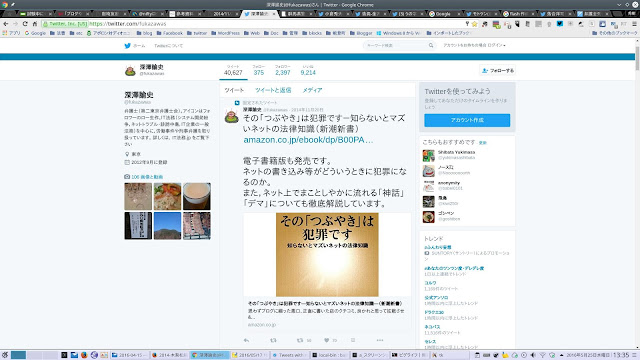Open the desktop start menu icon

pyautogui.click(x=5, y=355)
